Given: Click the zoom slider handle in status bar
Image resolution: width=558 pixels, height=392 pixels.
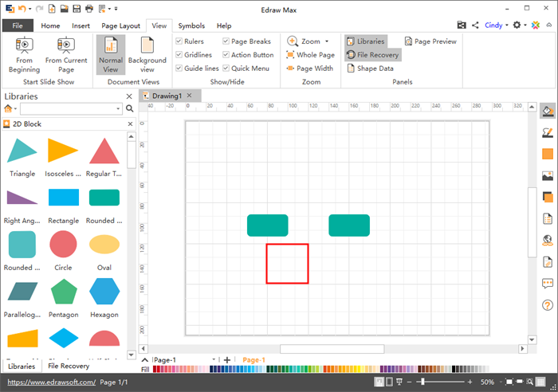Looking at the screenshot, I should tap(422, 382).
